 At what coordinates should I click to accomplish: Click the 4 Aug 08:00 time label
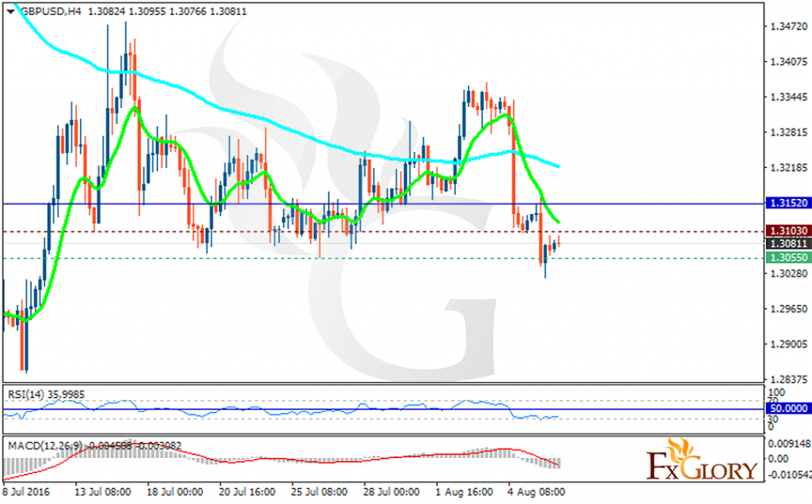point(536,491)
